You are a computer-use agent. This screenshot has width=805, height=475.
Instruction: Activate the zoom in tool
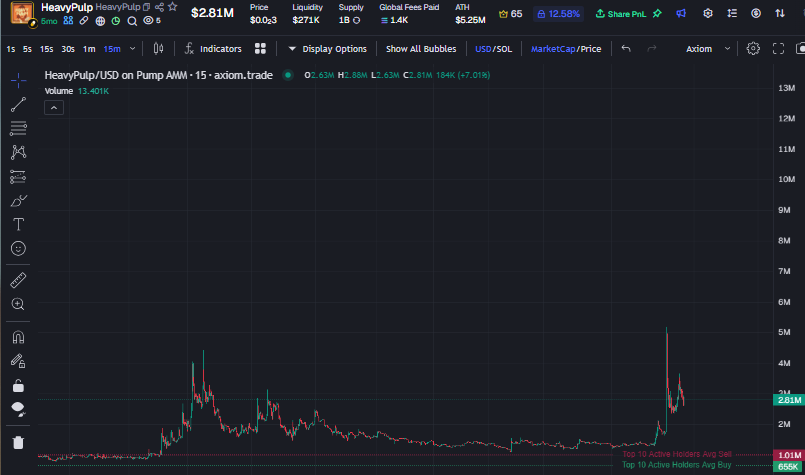18,304
